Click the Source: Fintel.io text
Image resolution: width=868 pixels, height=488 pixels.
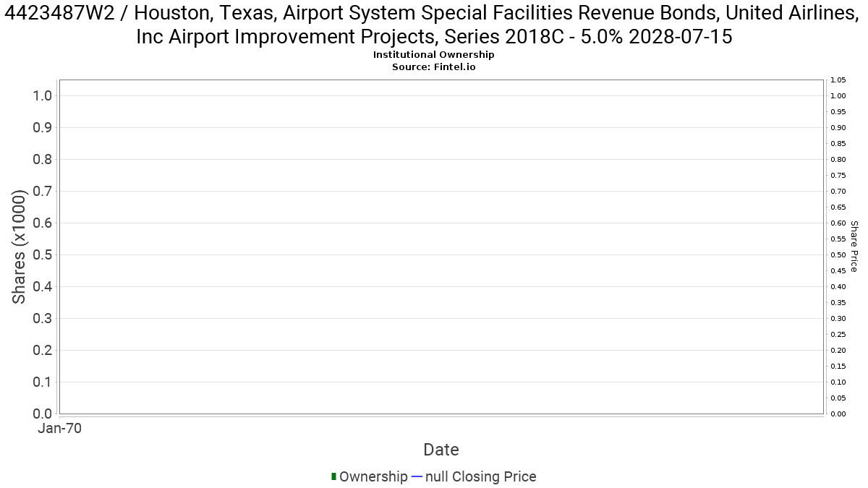click(433, 67)
